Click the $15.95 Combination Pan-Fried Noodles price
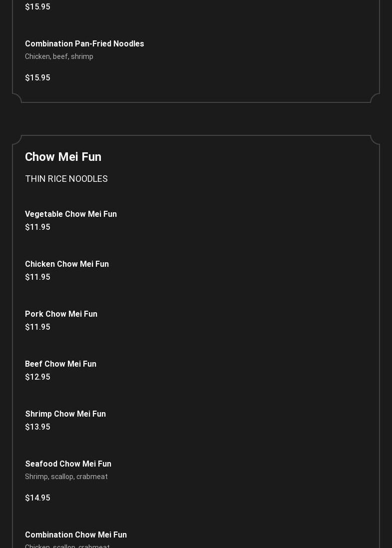The width and height of the screenshot is (392, 548). point(37,77)
